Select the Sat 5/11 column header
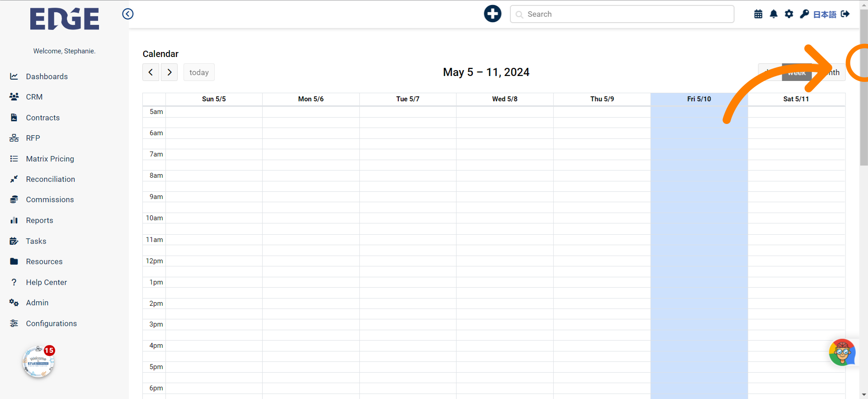Screen dimensions: 868x399 click(x=796, y=99)
